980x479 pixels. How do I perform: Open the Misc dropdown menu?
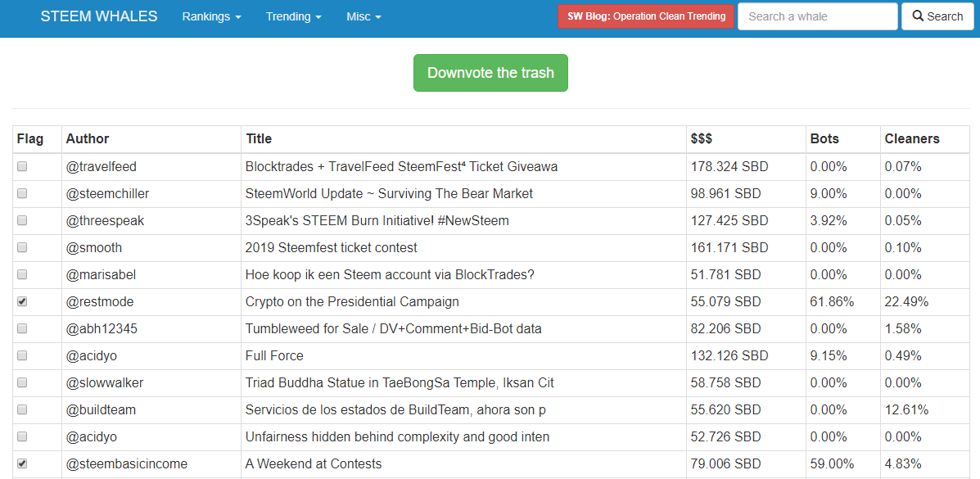click(x=364, y=17)
